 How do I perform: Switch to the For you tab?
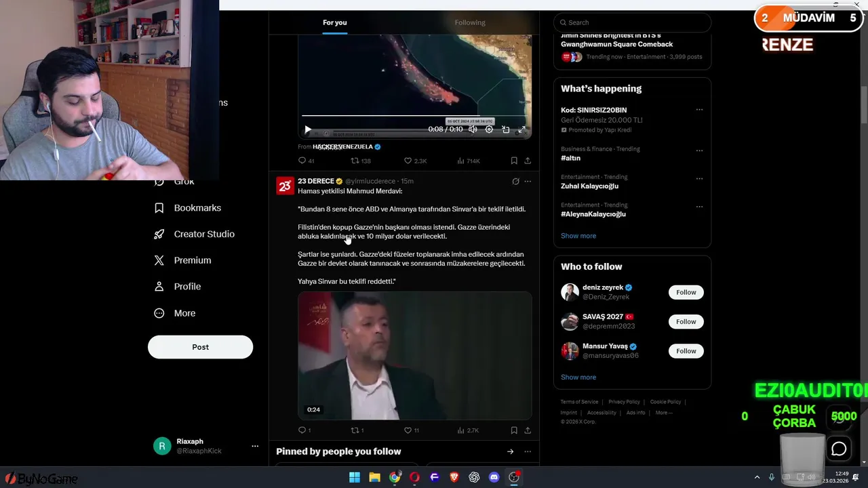(x=335, y=22)
